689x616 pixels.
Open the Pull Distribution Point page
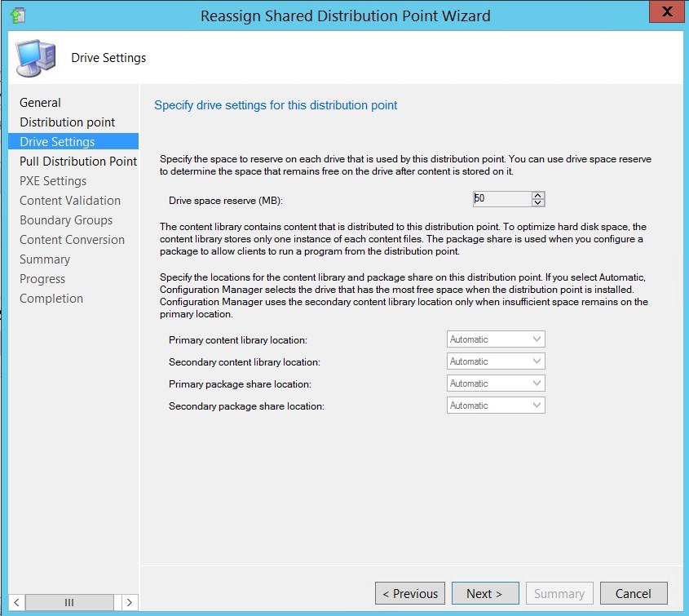[x=77, y=162]
